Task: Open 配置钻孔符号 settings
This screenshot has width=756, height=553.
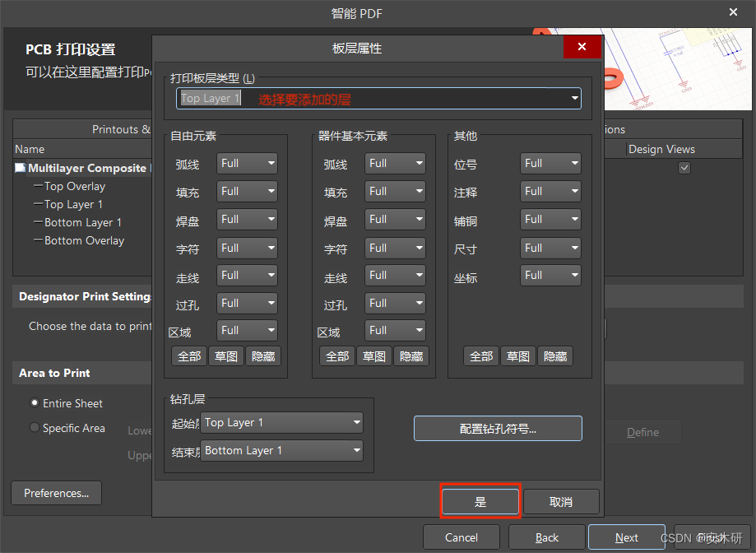Action: coord(497,428)
